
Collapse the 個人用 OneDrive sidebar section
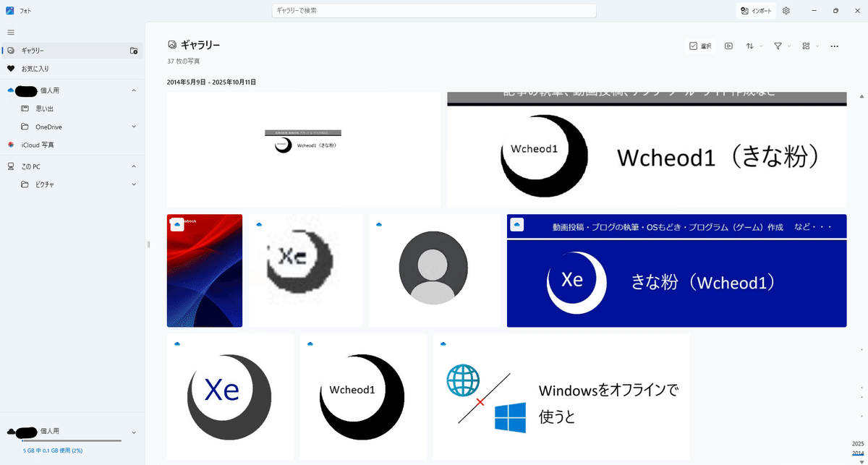(134, 90)
